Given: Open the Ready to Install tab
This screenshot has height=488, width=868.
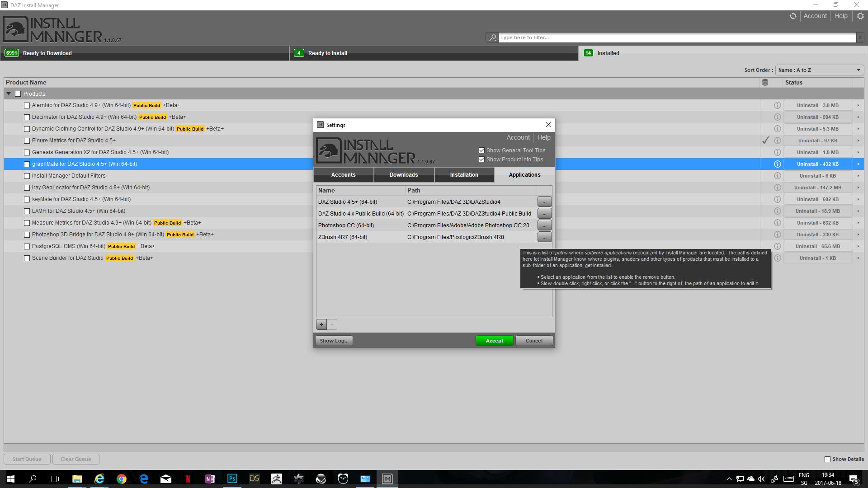Looking at the screenshot, I should point(327,53).
